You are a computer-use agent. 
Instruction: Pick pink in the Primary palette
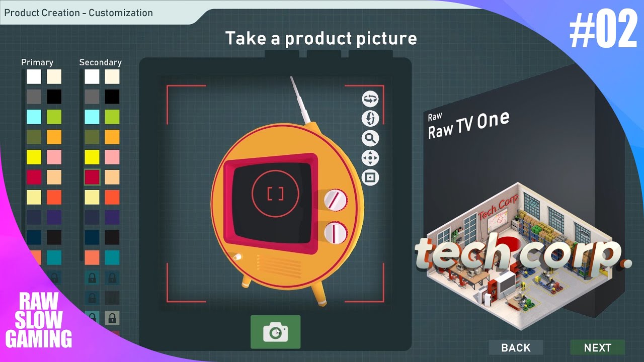[x=54, y=157]
